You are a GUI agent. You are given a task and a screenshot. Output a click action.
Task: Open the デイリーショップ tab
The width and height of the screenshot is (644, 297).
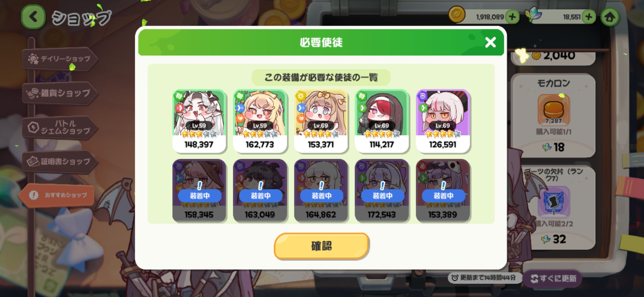click(x=60, y=59)
